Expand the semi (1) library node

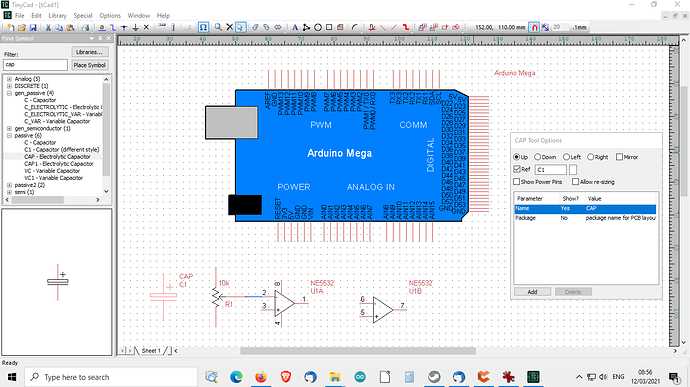click(x=9, y=192)
